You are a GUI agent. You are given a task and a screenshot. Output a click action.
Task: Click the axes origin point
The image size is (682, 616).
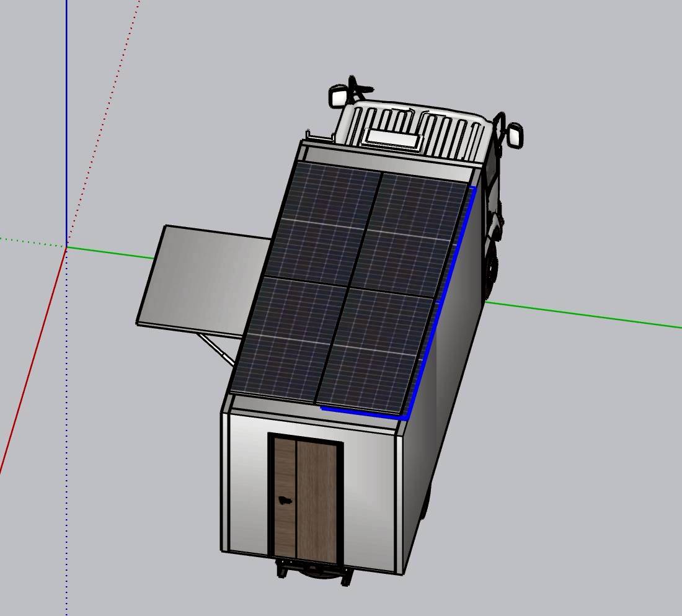67,248
